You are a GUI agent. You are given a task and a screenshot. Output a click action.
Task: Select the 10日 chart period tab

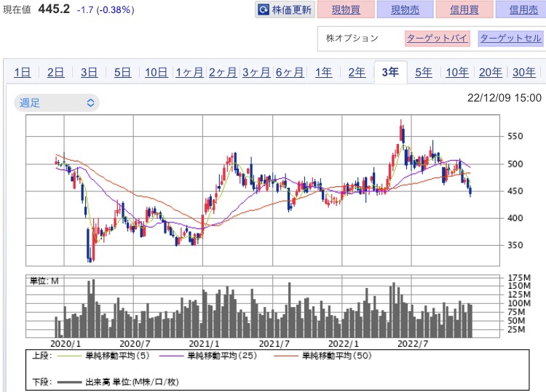pyautogui.click(x=156, y=72)
